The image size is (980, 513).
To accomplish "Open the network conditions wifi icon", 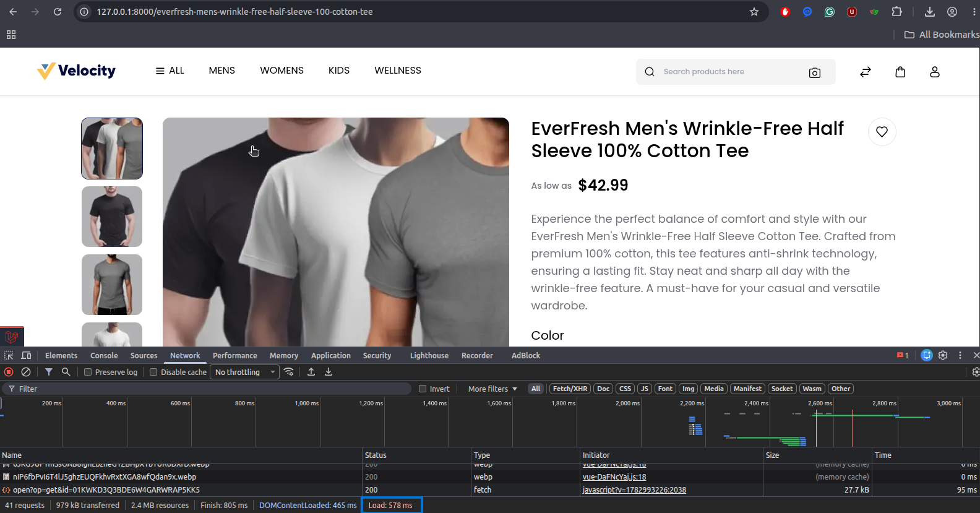I will (289, 372).
